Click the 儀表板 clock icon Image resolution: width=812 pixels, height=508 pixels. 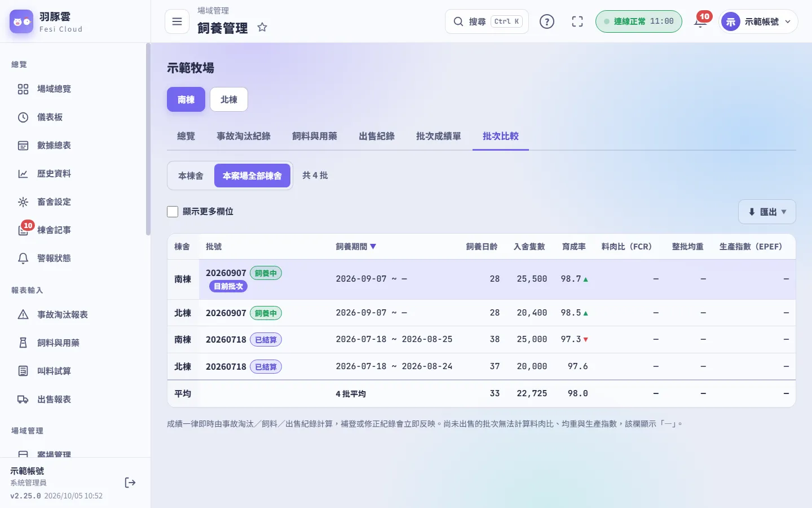(23, 117)
